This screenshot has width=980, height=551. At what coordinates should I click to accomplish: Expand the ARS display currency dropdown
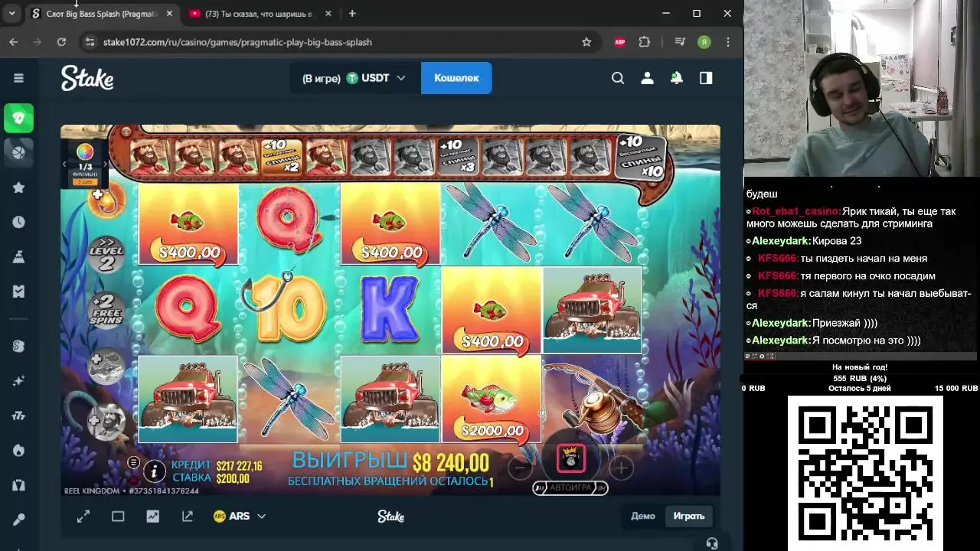pyautogui.click(x=240, y=517)
